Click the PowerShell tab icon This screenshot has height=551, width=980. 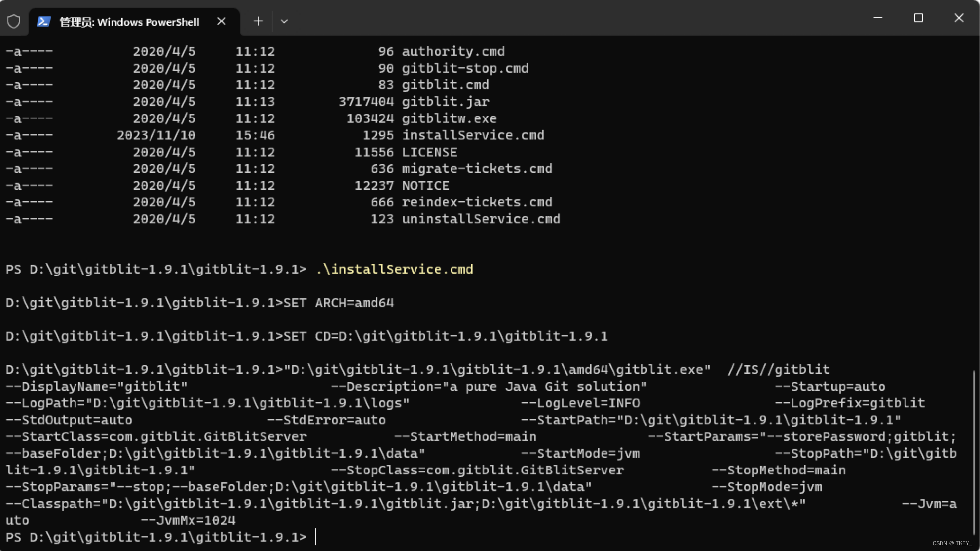43,21
